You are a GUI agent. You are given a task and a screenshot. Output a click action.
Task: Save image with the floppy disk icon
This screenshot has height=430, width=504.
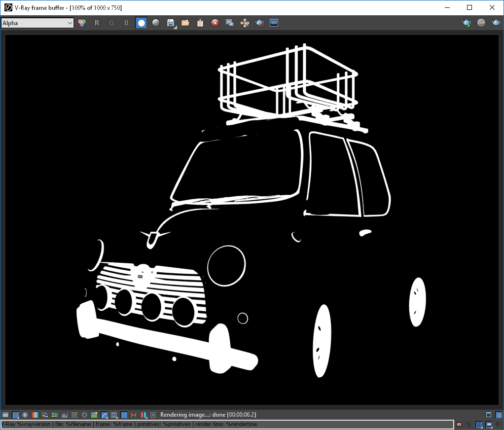click(170, 23)
